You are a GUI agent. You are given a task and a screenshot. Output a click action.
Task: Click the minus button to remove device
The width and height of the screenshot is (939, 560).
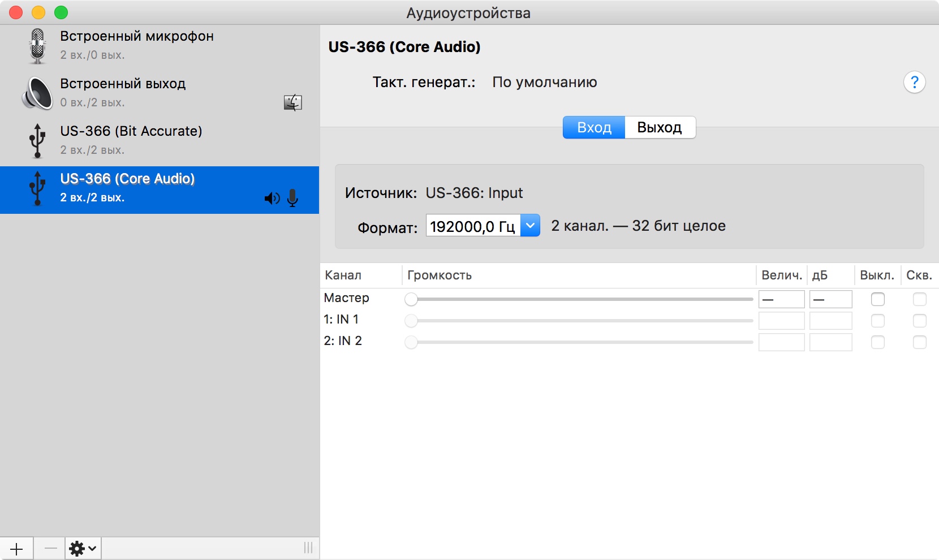coord(50,549)
